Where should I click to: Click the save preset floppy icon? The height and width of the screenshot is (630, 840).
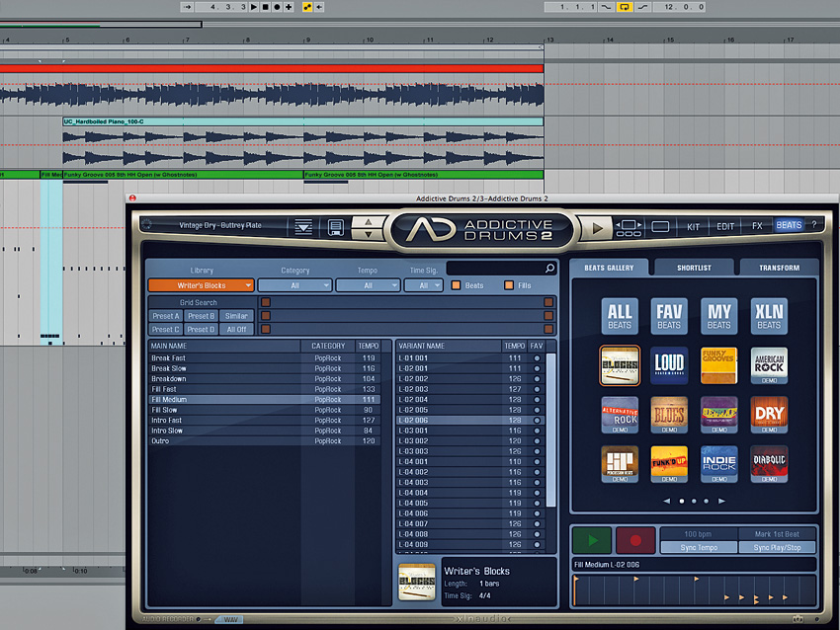(x=336, y=227)
